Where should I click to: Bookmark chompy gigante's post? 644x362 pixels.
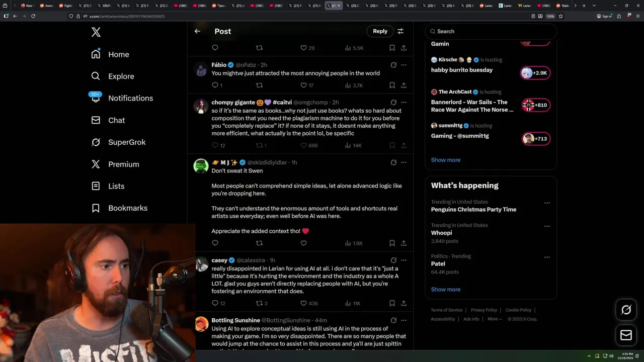tap(392, 145)
